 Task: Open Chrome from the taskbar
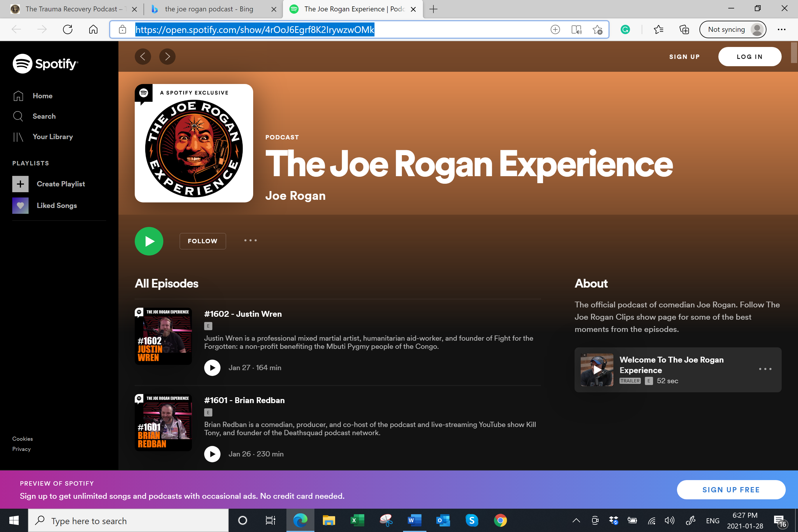[x=500, y=520]
